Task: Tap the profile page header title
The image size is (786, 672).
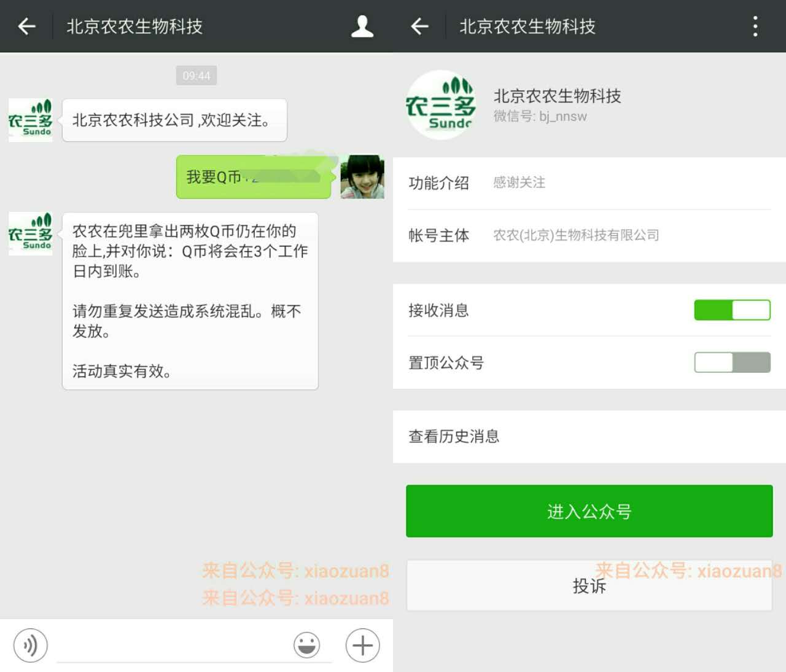Action: (x=527, y=26)
